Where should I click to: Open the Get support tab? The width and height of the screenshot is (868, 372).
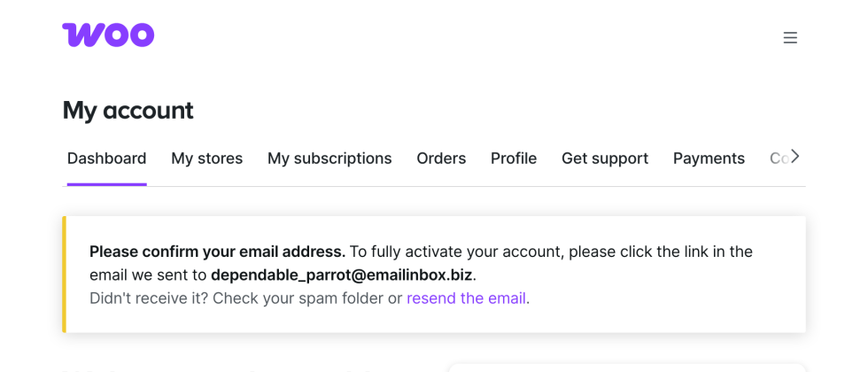tap(605, 159)
